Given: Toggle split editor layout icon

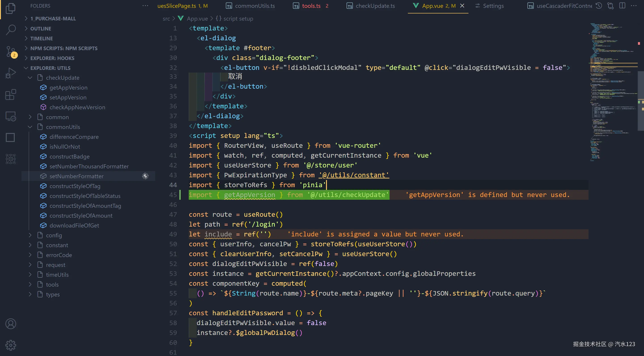Looking at the screenshot, I should click(622, 6).
